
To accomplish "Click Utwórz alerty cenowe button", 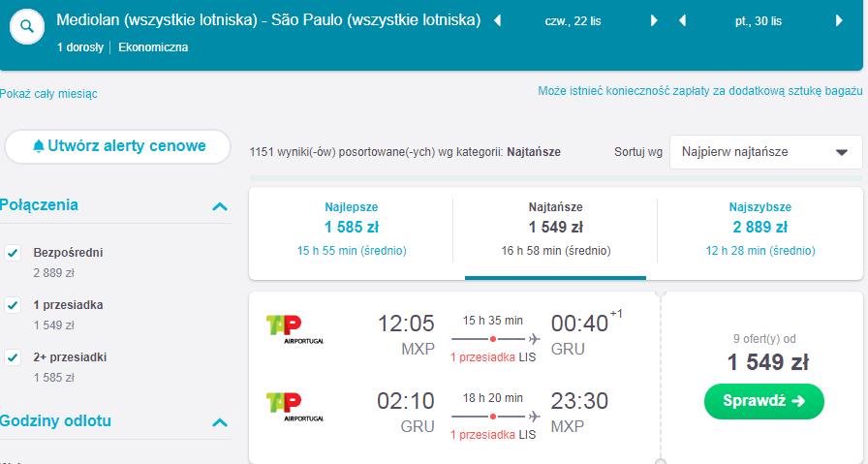I will click(x=118, y=146).
